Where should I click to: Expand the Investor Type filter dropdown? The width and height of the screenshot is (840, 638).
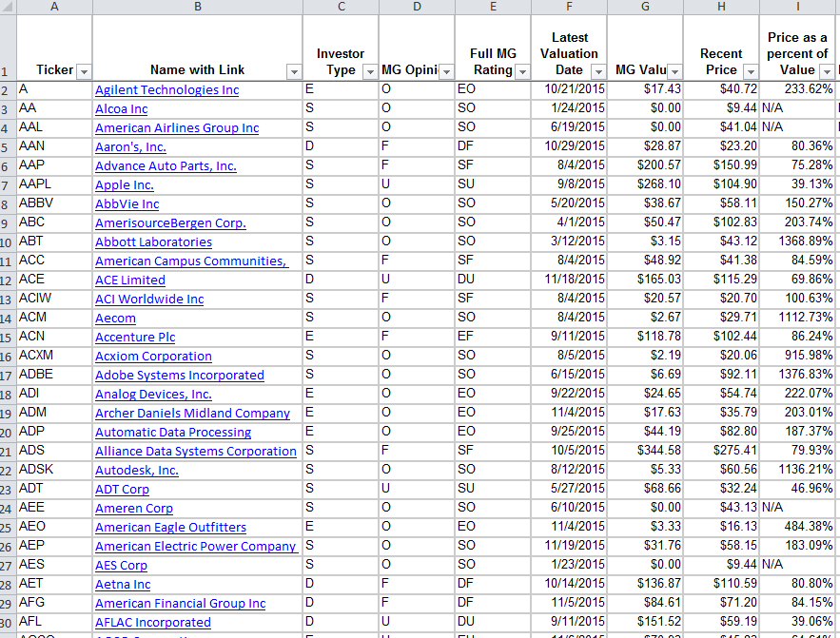[x=370, y=71]
